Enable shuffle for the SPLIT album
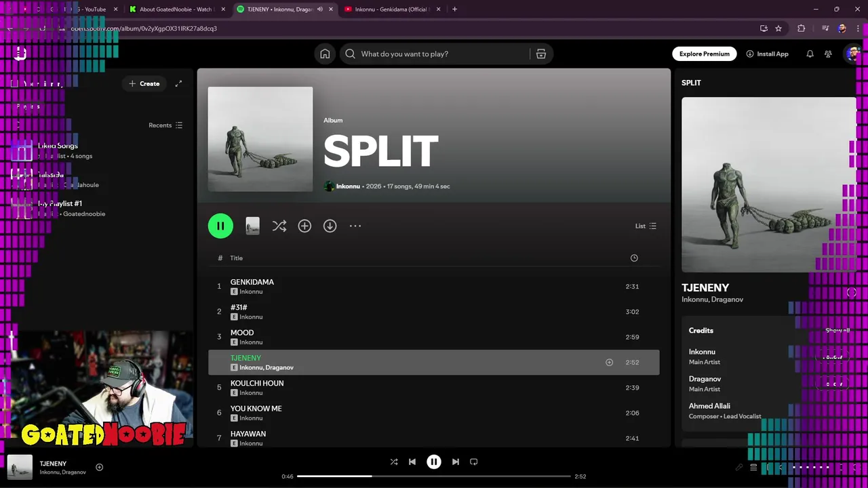This screenshot has width=868, height=488. (x=279, y=226)
